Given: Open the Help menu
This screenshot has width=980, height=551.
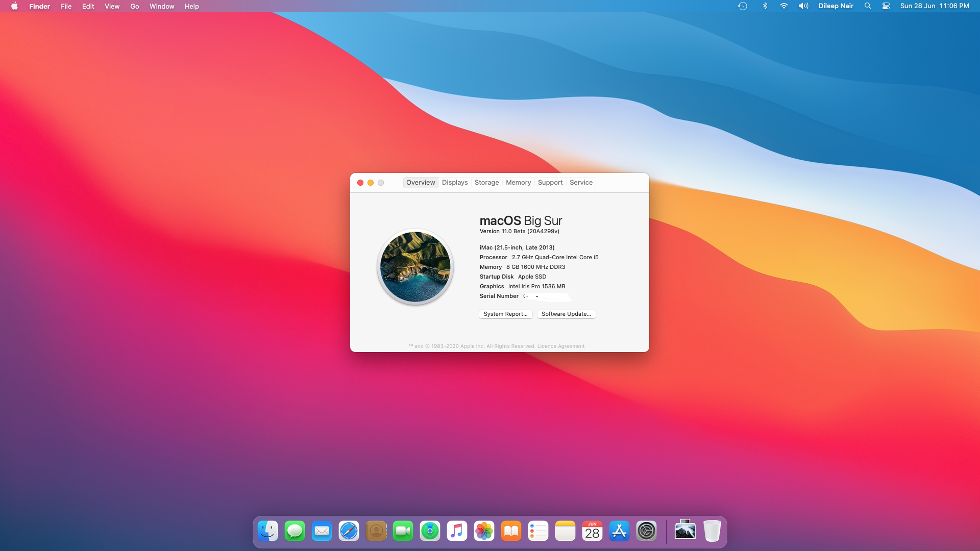Looking at the screenshot, I should [x=191, y=6].
